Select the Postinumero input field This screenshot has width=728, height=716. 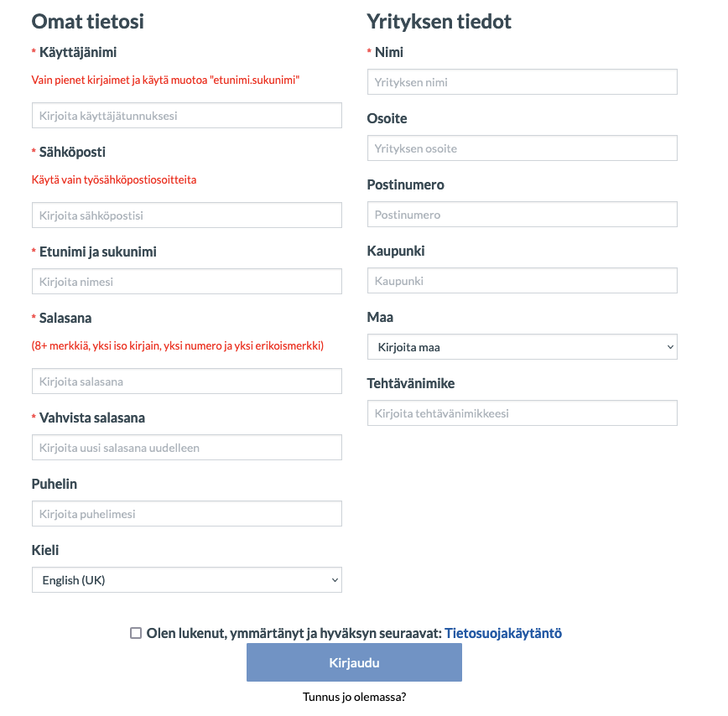tap(522, 215)
